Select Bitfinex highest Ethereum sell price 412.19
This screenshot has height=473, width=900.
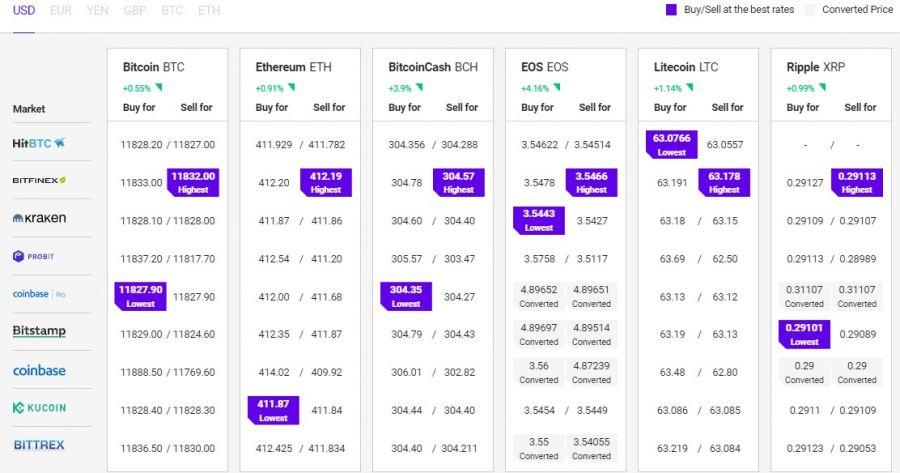point(326,182)
